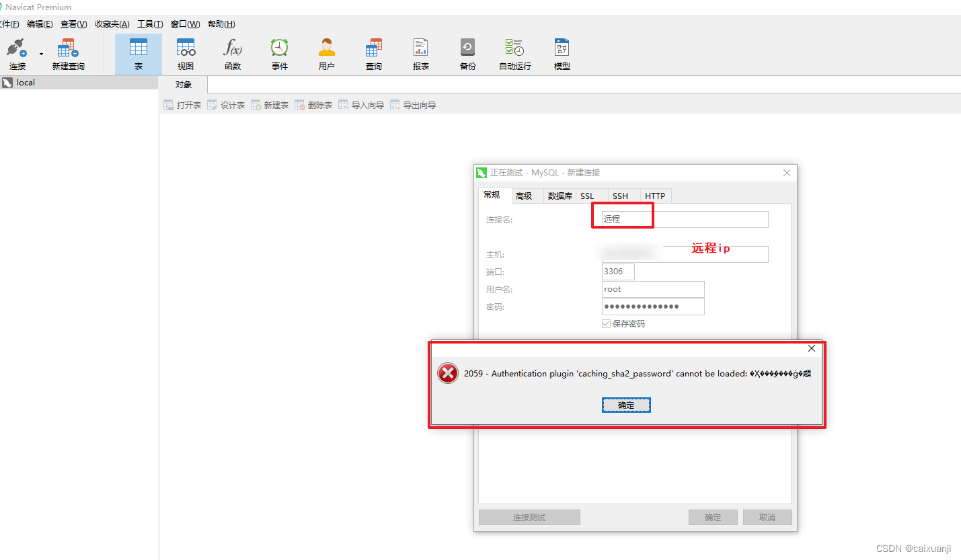Click the 取消 button in 新建连接 dialog
961x560 pixels.
767,518
